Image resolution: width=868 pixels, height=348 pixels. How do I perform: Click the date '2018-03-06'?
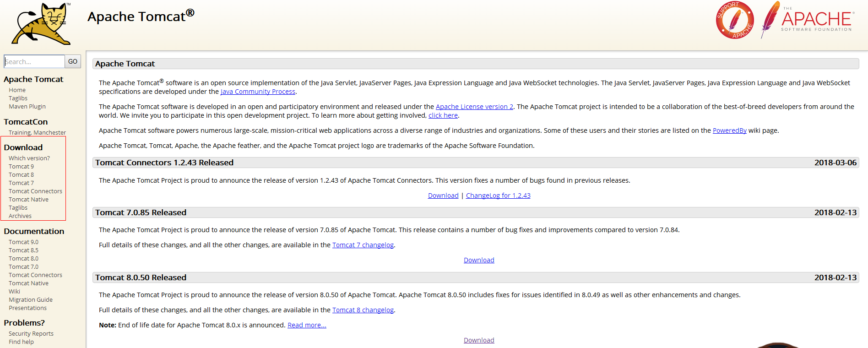[835, 163]
